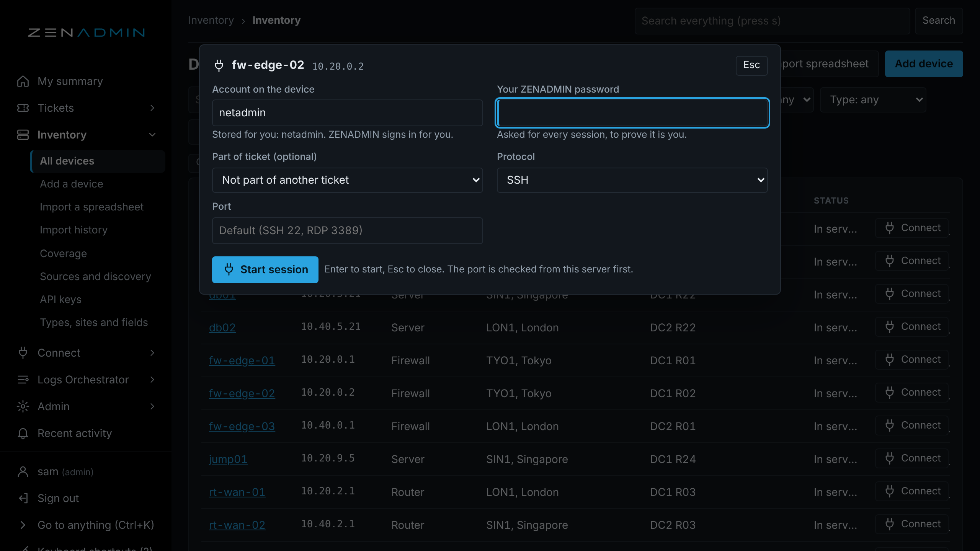Close dialog with Esc button
This screenshot has height=551, width=980.
[x=751, y=65]
